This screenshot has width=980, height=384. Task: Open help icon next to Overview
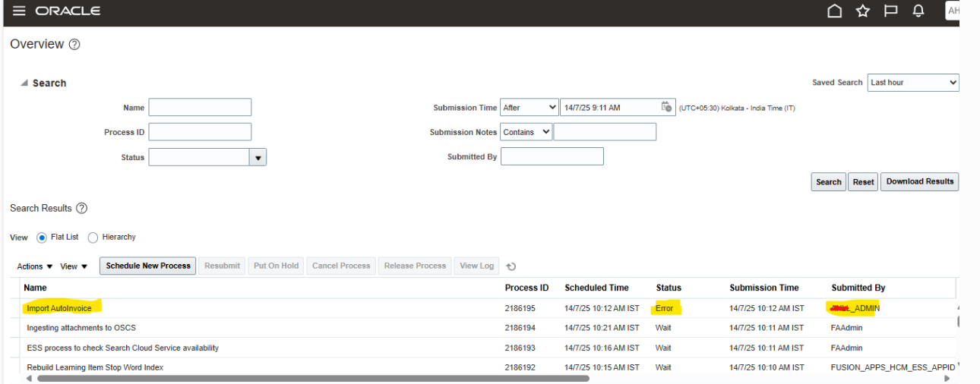[x=74, y=45]
